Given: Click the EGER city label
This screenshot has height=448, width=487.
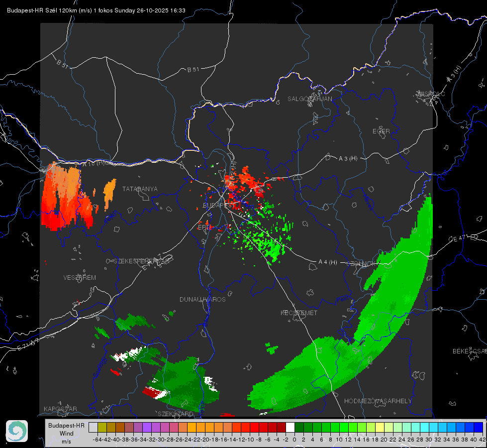Looking at the screenshot, I should 381,131.
